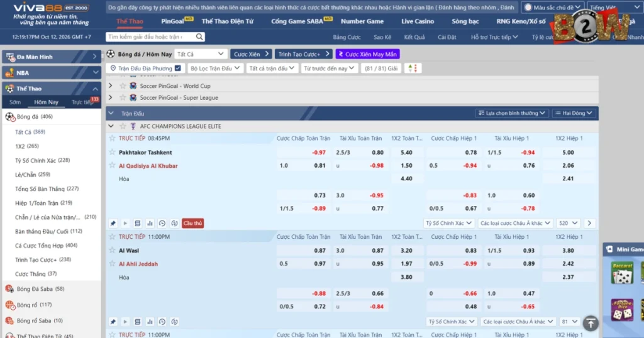644x338 pixels.
Task: Favorite Soccer PinGoal - Super League
Action: point(123,97)
